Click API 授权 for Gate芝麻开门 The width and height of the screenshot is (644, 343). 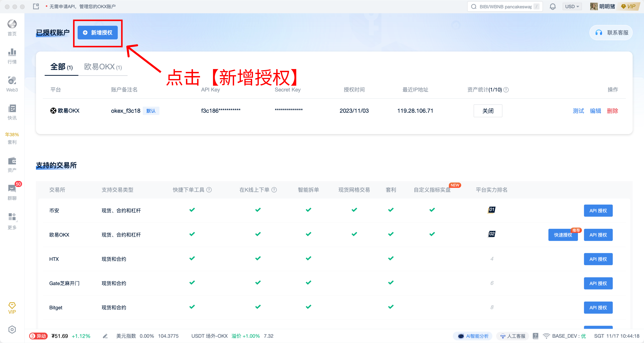pyautogui.click(x=598, y=284)
